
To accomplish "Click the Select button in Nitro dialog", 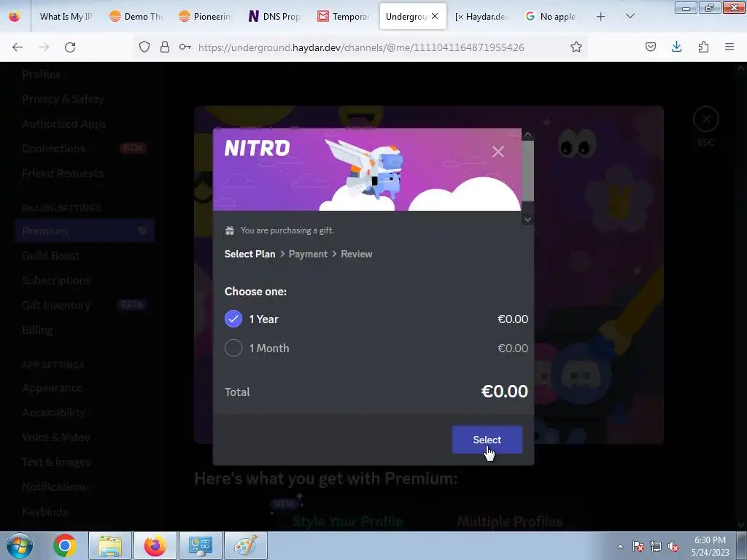I will (487, 440).
